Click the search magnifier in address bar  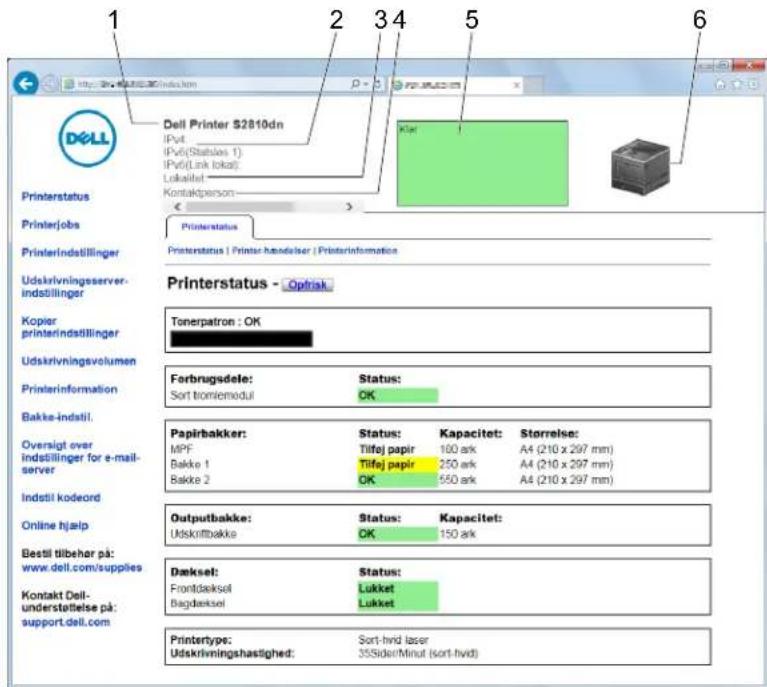click(x=356, y=84)
